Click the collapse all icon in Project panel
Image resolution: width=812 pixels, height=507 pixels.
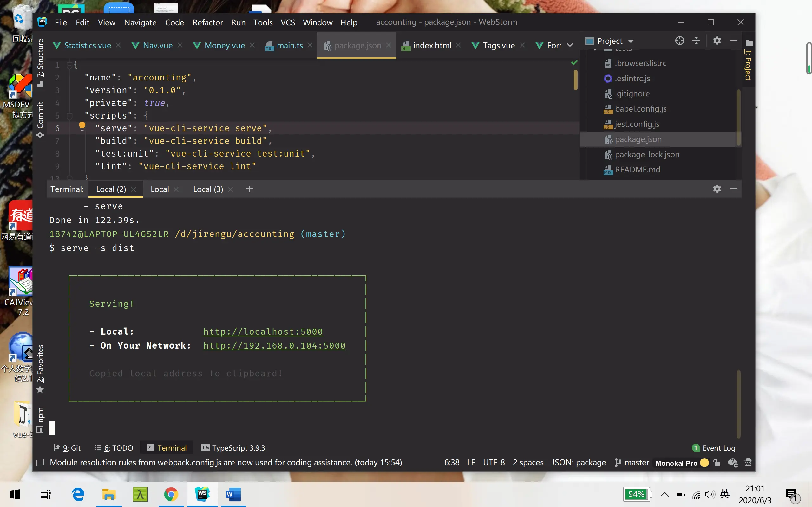[x=696, y=41]
